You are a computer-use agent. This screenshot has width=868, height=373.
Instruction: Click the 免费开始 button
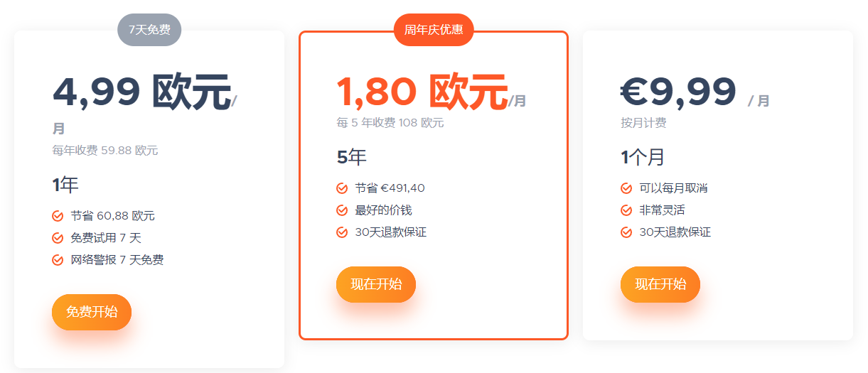click(x=92, y=312)
